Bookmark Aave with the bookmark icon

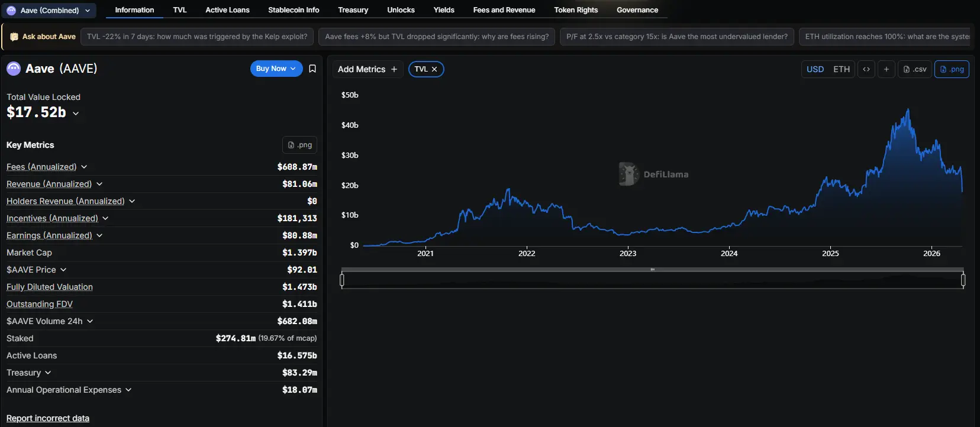[x=312, y=69]
